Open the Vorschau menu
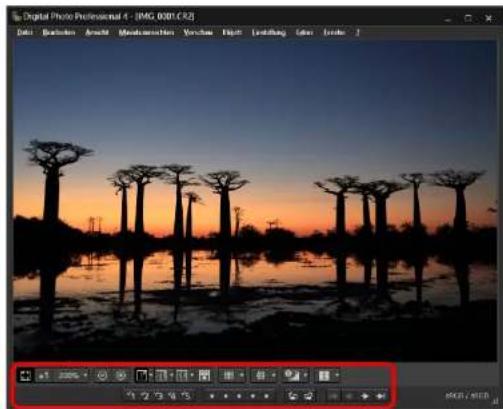 click(198, 32)
